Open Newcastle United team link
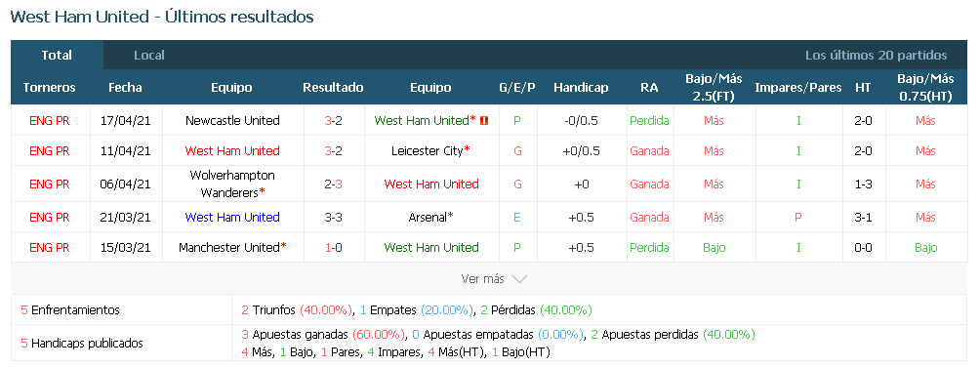Screen dimensions: 980x368 coord(232,121)
